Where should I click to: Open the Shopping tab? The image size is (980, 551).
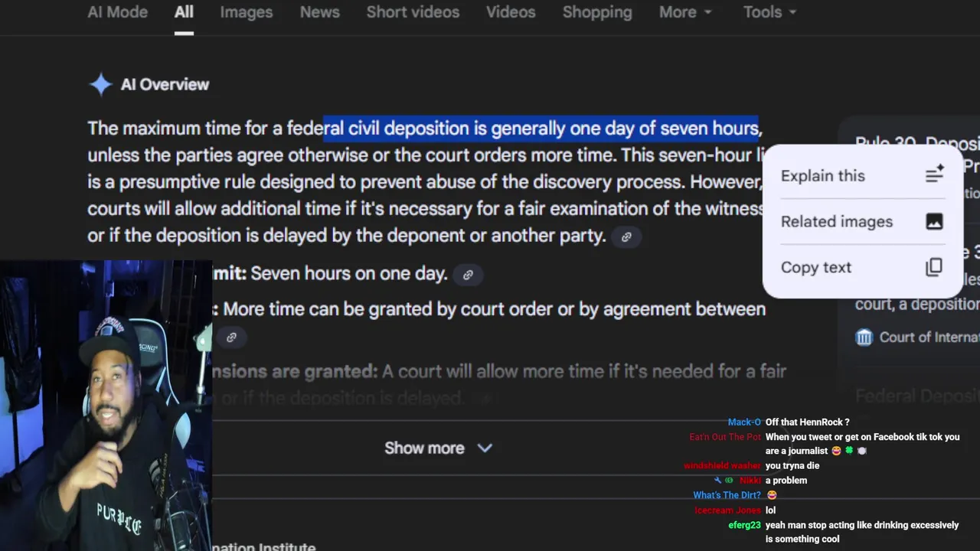[x=597, y=12]
